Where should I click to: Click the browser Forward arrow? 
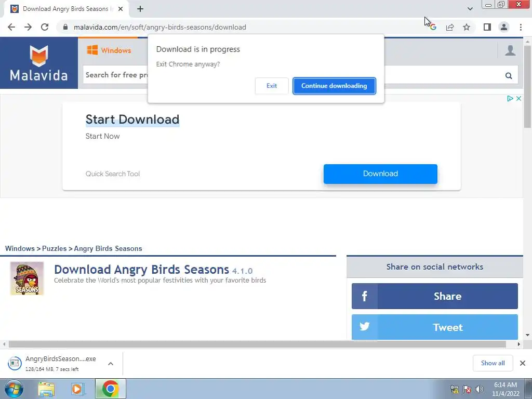[28, 27]
